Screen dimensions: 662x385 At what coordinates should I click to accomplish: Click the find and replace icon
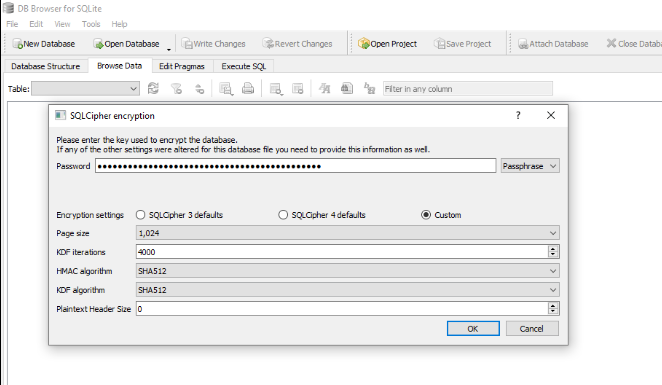click(369, 89)
